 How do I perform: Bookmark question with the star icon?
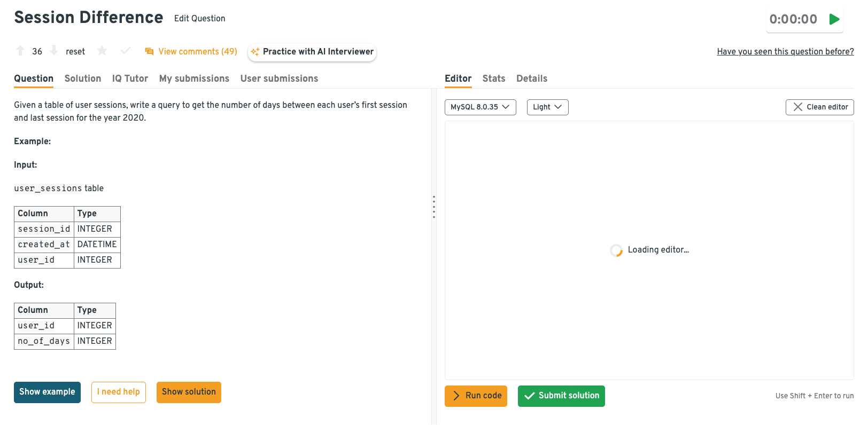coord(102,51)
